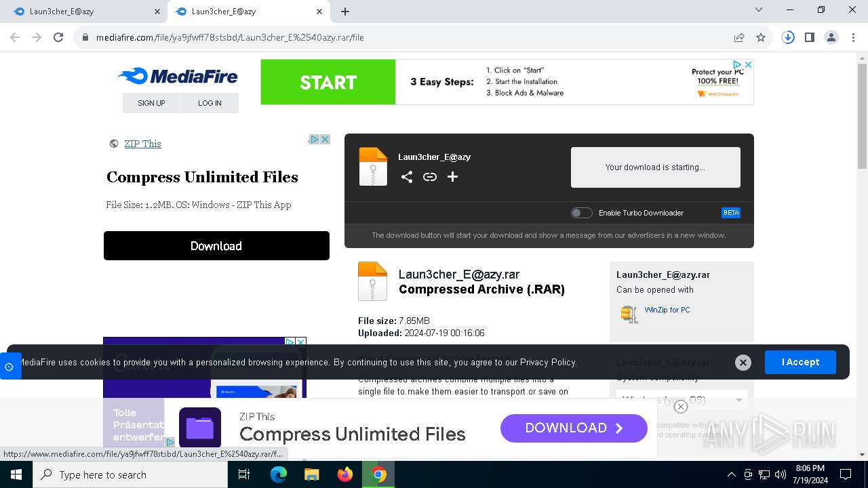The image size is (868, 488).
Task: Open the WinZip for PC link
Action: 667,310
